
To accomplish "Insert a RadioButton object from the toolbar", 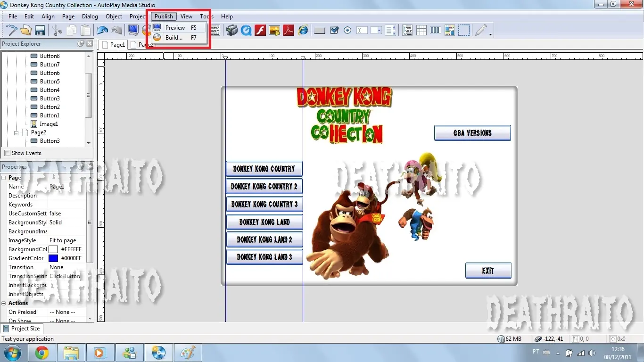I will tap(348, 31).
